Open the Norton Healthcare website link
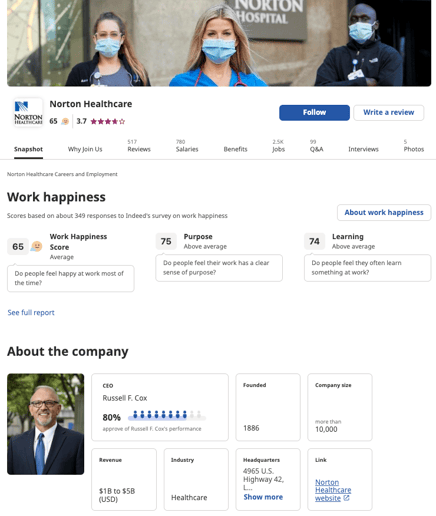The image size is (436, 516). (333, 490)
